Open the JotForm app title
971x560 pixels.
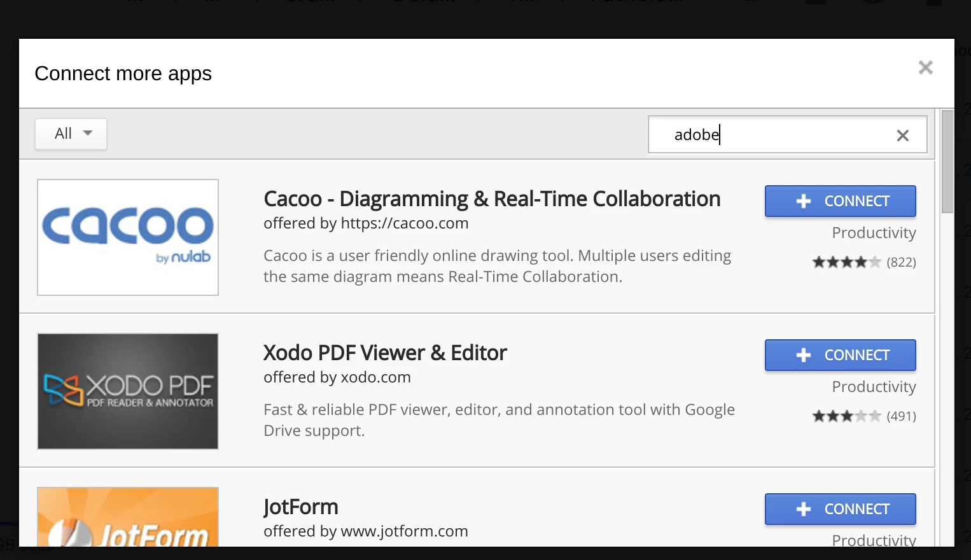click(301, 507)
